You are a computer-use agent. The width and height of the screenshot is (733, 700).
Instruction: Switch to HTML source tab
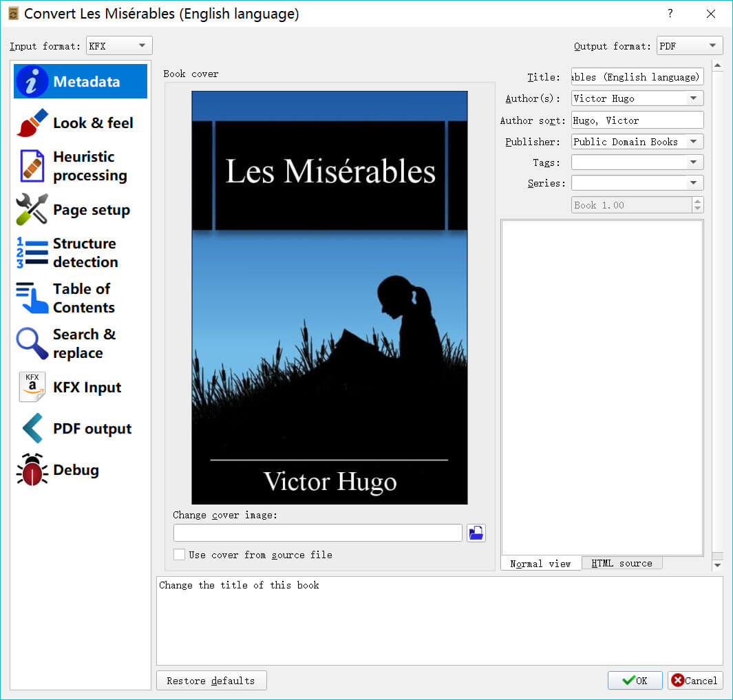(x=622, y=563)
